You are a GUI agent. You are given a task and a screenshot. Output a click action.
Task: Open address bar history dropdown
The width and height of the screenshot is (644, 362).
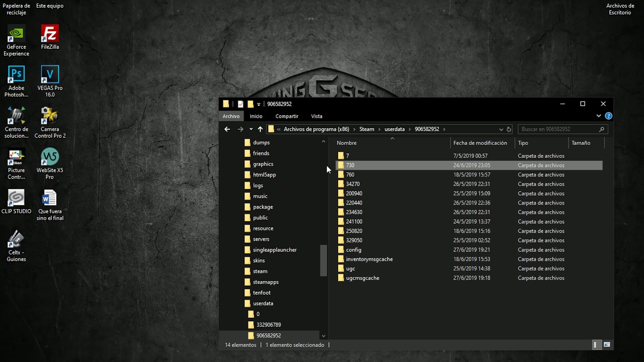tap(501, 129)
